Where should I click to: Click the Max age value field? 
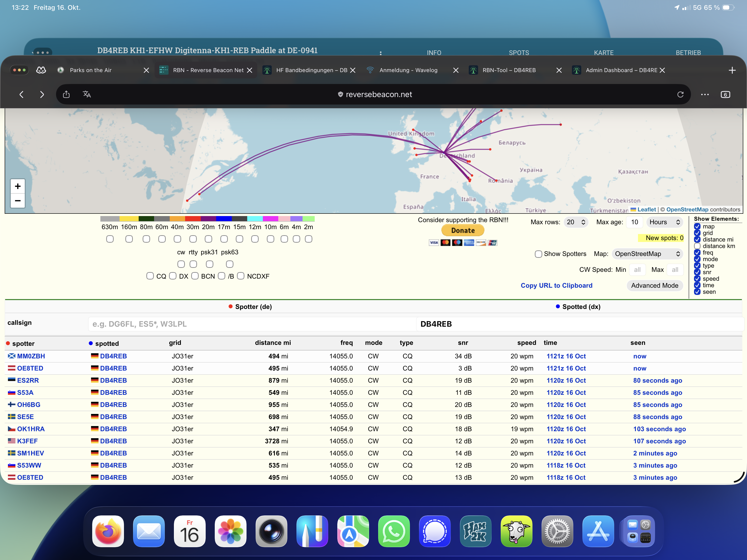634,222
